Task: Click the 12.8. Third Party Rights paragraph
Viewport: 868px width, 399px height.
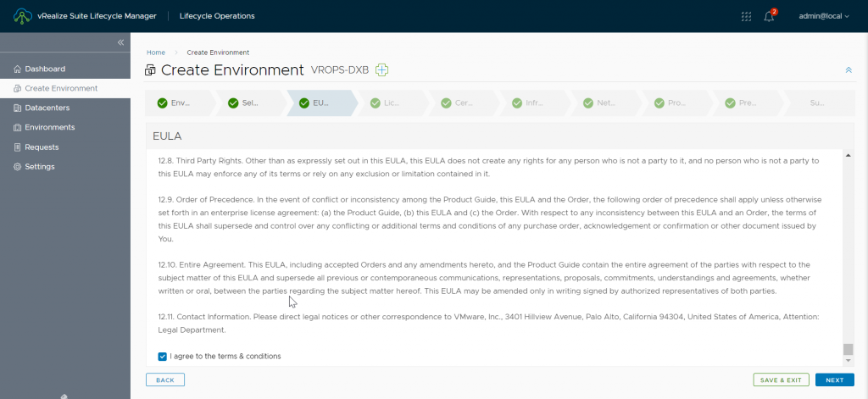Action: tap(489, 167)
